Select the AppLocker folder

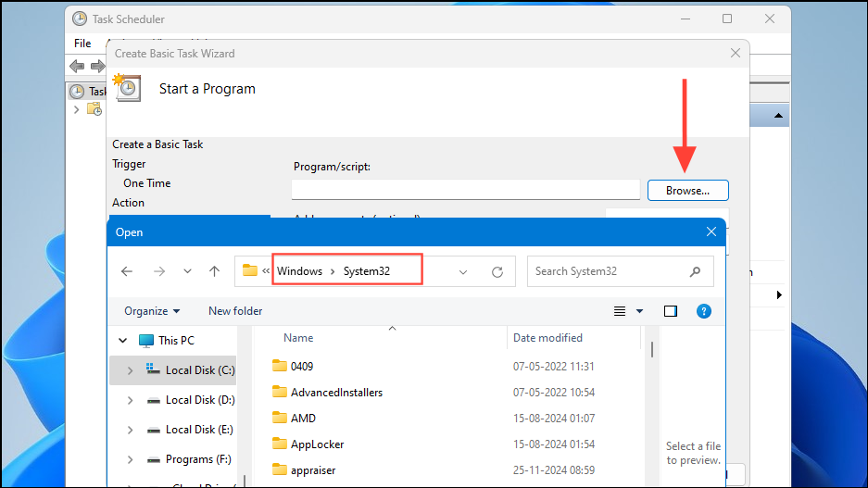click(317, 444)
